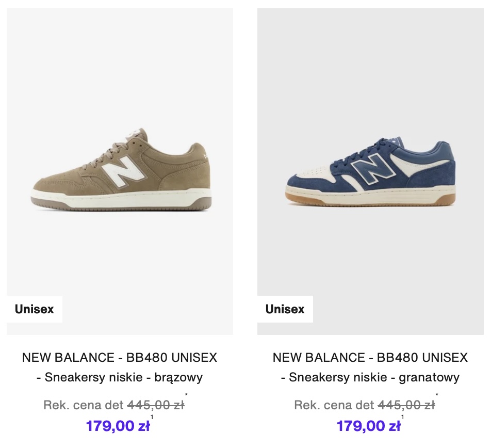The width and height of the screenshot is (491, 448).
Task: Open NEW BALANCE - BB480 UNISEX title above brązowy
Action: (120, 357)
